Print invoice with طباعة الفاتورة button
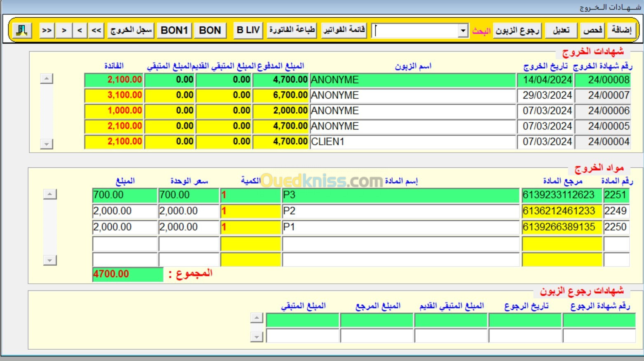 click(x=292, y=30)
